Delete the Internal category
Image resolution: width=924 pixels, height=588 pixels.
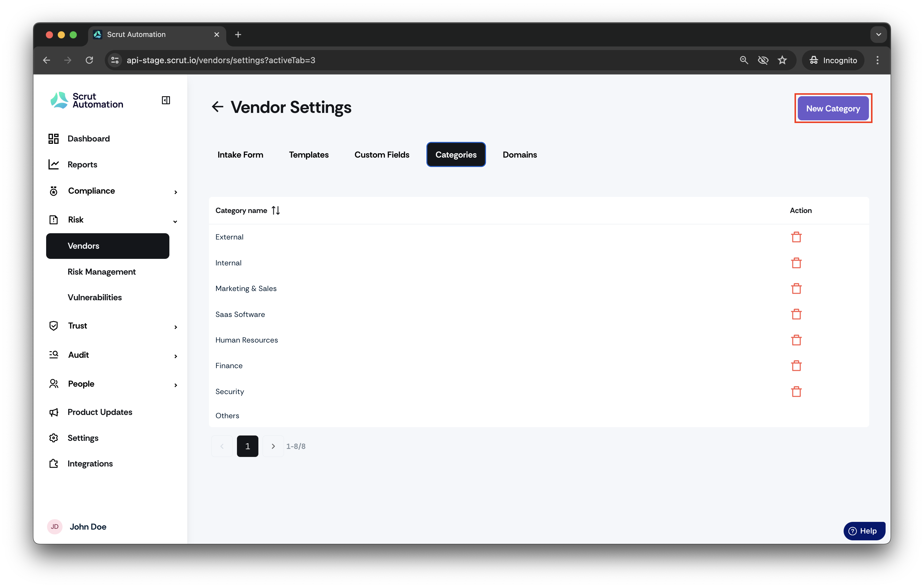(x=796, y=263)
